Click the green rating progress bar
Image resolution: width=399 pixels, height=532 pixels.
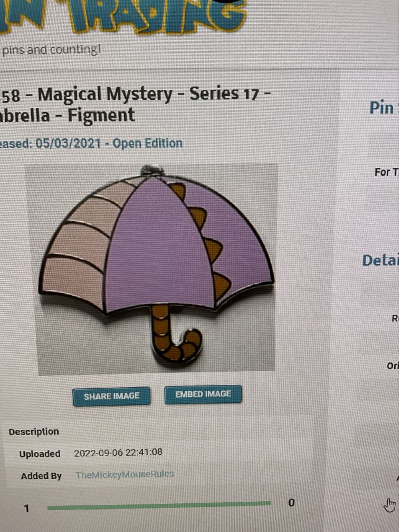(159, 506)
